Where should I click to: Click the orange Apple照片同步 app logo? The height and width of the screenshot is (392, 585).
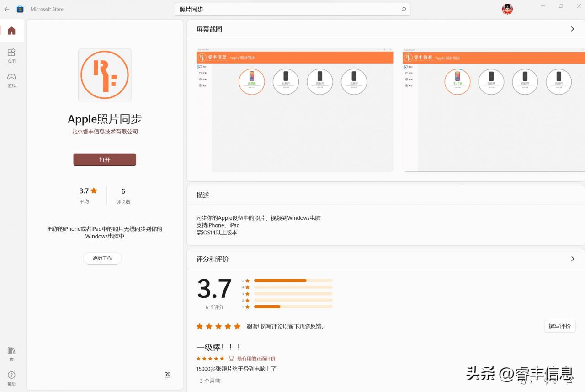(105, 75)
